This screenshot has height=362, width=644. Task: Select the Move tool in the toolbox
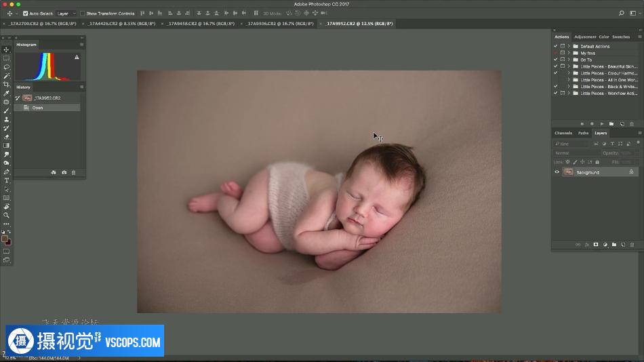pyautogui.click(x=6, y=49)
